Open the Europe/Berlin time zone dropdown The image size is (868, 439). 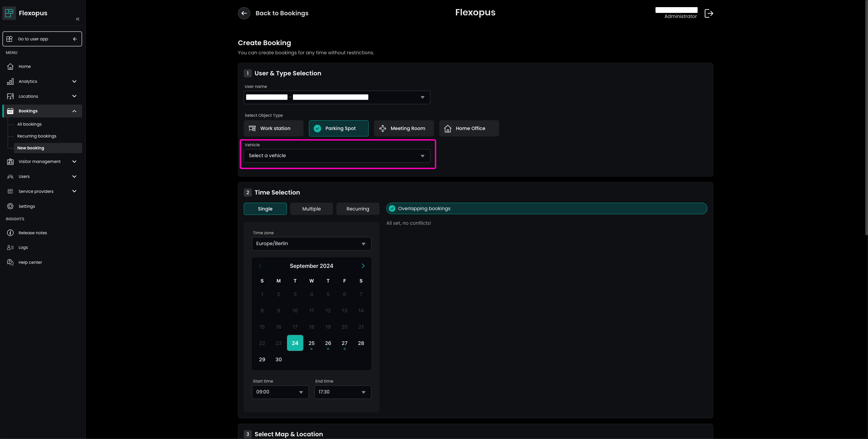311,244
